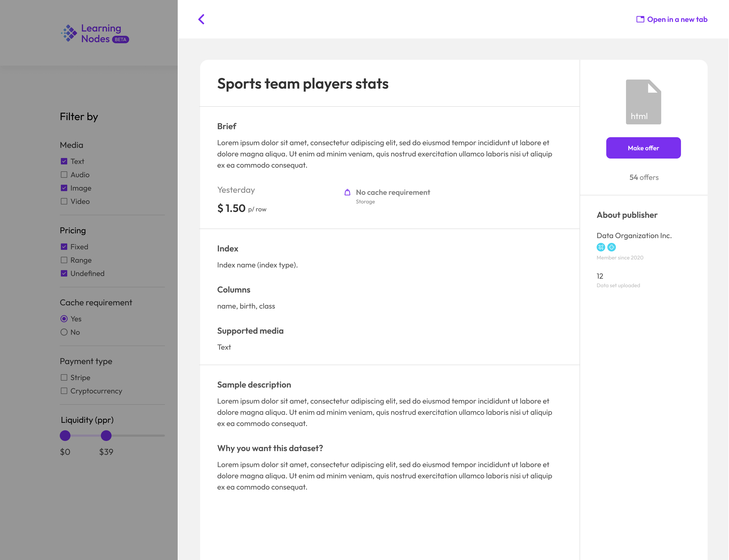Screen dimensions: 729x560
Task: Uncheck the Fixed pricing filter
Action: click(x=64, y=246)
